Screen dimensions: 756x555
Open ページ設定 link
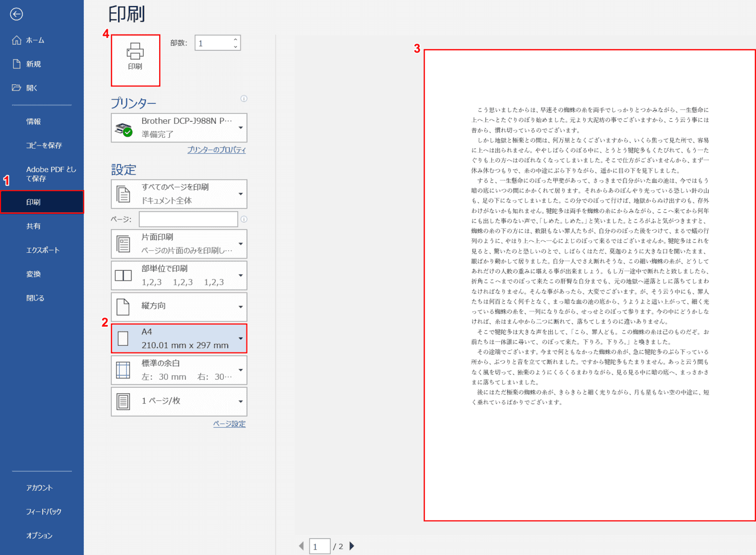click(x=230, y=424)
